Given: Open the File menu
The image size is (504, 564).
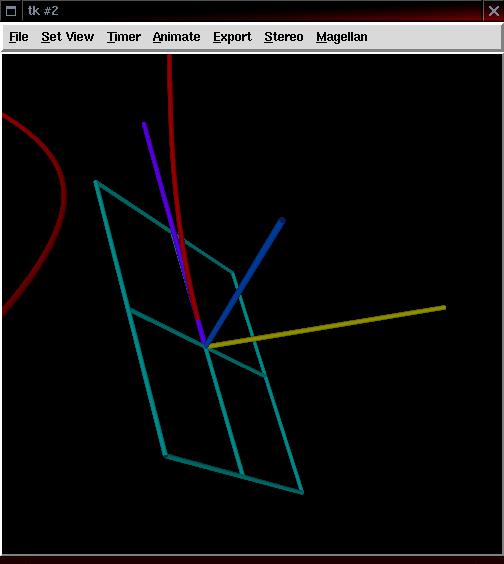Looking at the screenshot, I should pyautogui.click(x=19, y=37).
